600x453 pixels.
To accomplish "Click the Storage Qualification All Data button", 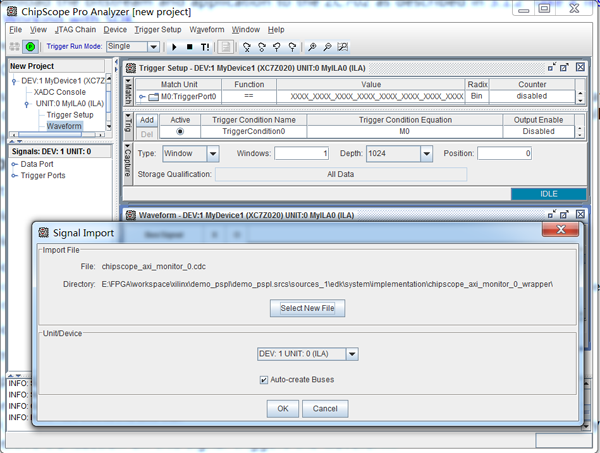I will coord(341,174).
